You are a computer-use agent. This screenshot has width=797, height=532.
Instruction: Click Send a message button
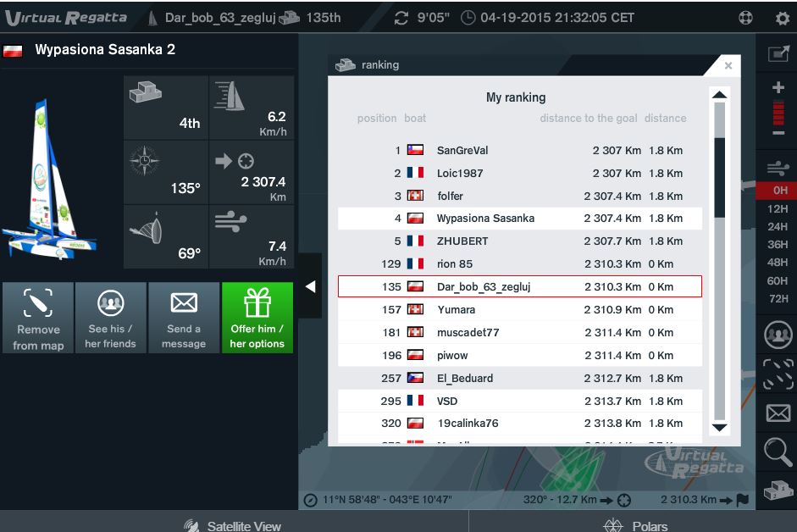[x=184, y=318]
